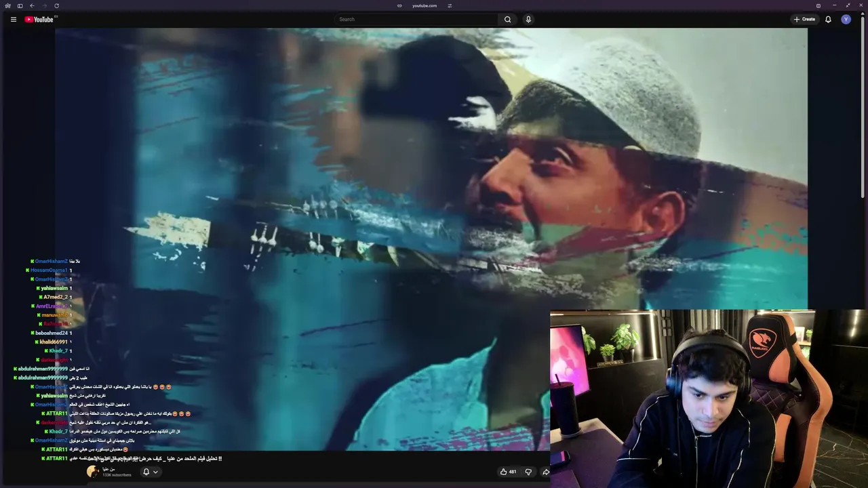
Task: Open the browser main menu logo icon
Action: 7,5
